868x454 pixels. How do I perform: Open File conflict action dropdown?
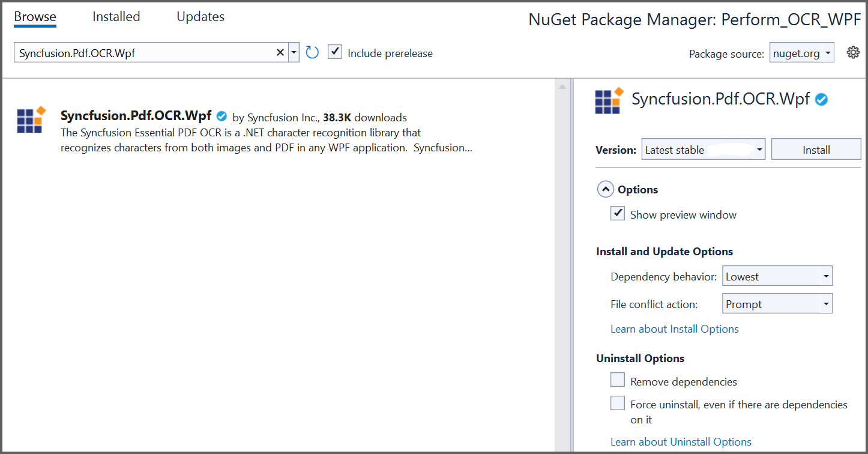point(777,304)
